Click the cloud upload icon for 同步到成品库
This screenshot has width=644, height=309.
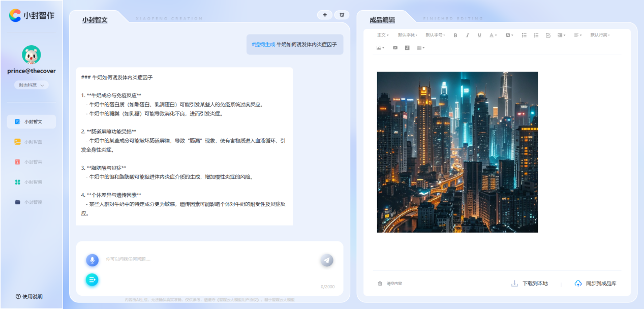578,284
